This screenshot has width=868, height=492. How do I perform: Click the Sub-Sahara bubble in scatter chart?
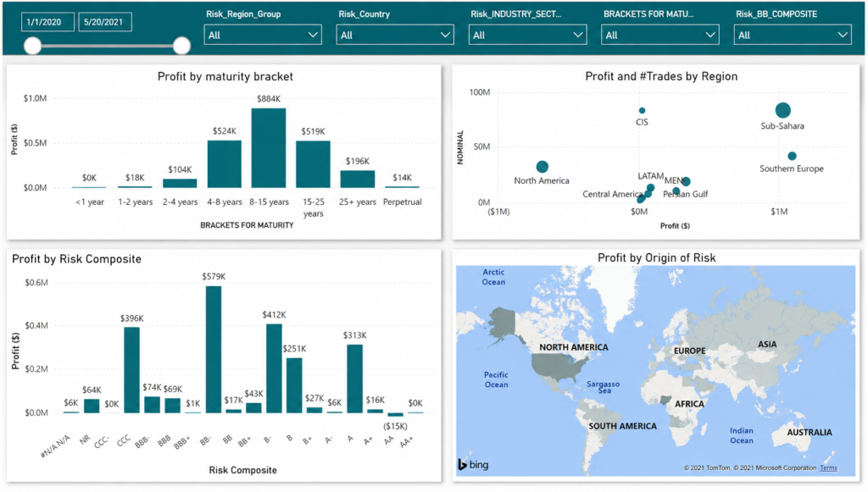coord(782,110)
